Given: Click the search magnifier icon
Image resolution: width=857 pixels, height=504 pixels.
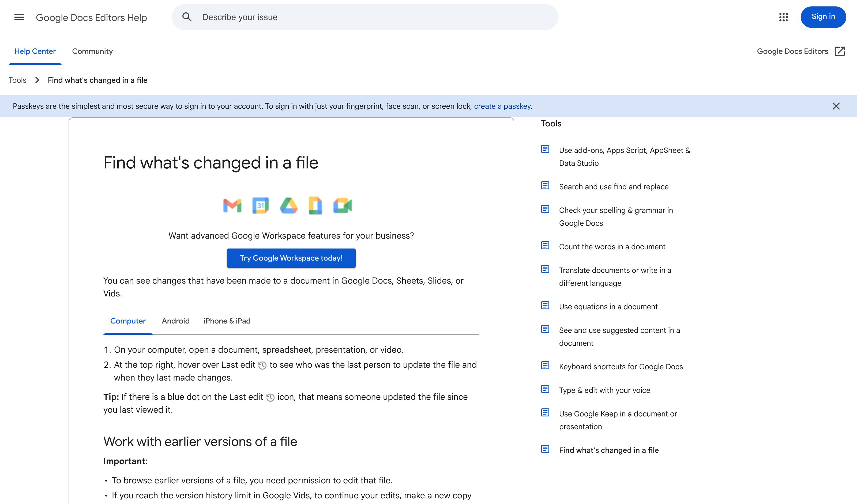Looking at the screenshot, I should tap(187, 17).
